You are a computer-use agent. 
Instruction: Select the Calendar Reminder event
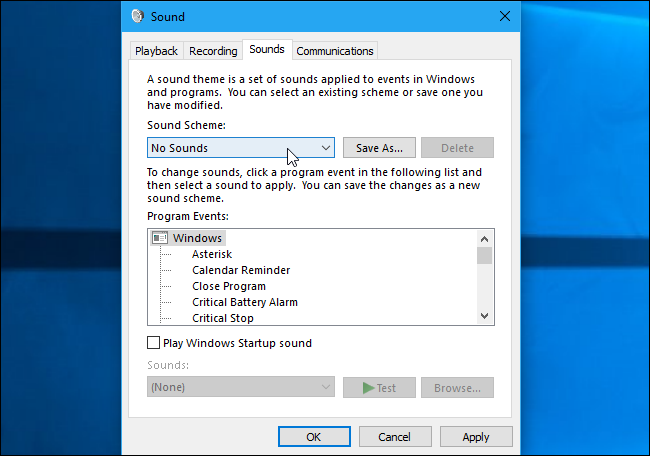coord(241,270)
